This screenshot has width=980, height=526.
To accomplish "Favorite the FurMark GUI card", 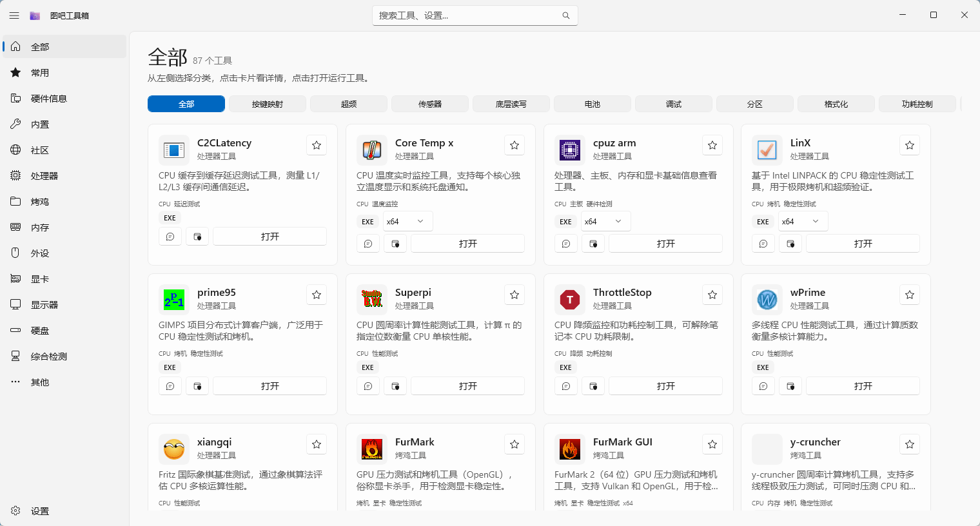I will tap(712, 444).
